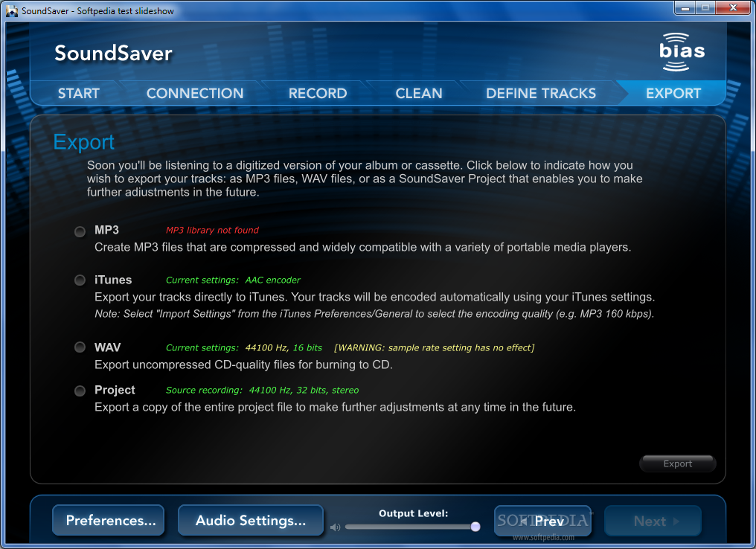The height and width of the screenshot is (549, 756).
Task: Select the MP3 export radio button
Action: tap(80, 231)
